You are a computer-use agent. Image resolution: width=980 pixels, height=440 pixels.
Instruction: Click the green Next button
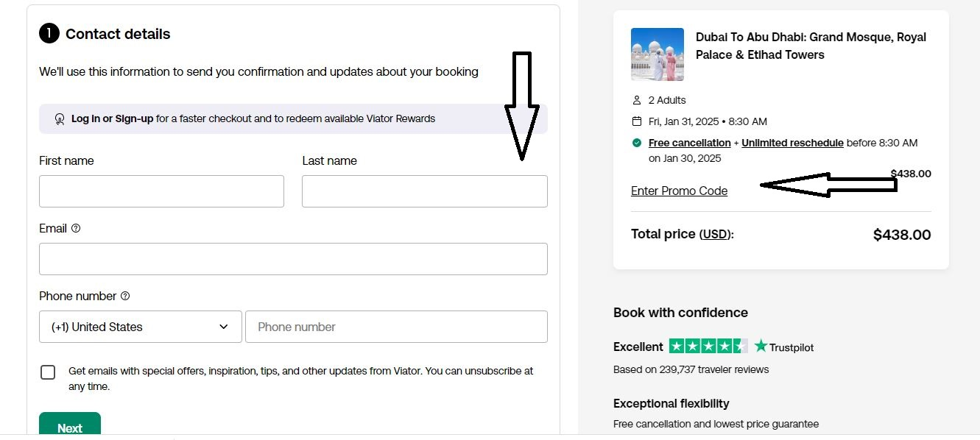[70, 426]
